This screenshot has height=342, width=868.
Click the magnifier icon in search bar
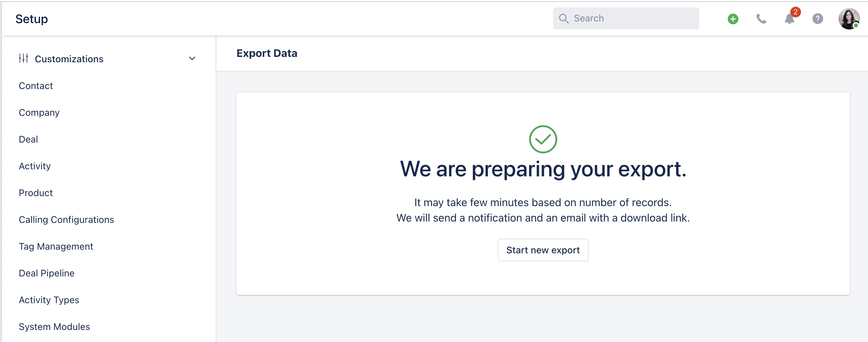[x=564, y=18]
